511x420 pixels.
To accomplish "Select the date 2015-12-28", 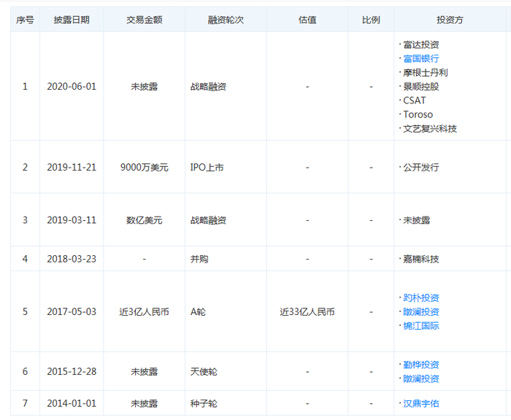I will (72, 371).
